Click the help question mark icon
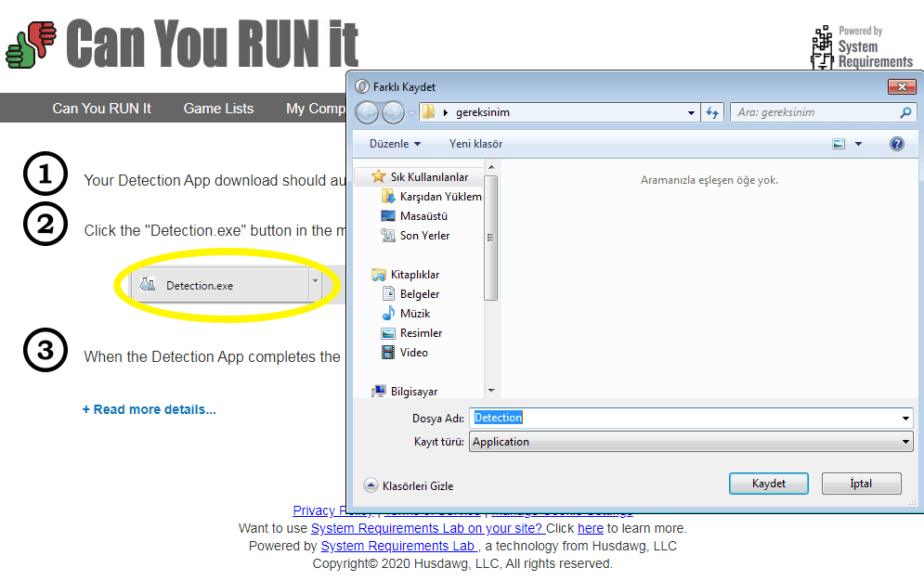The width and height of the screenshot is (924, 581). click(x=896, y=144)
